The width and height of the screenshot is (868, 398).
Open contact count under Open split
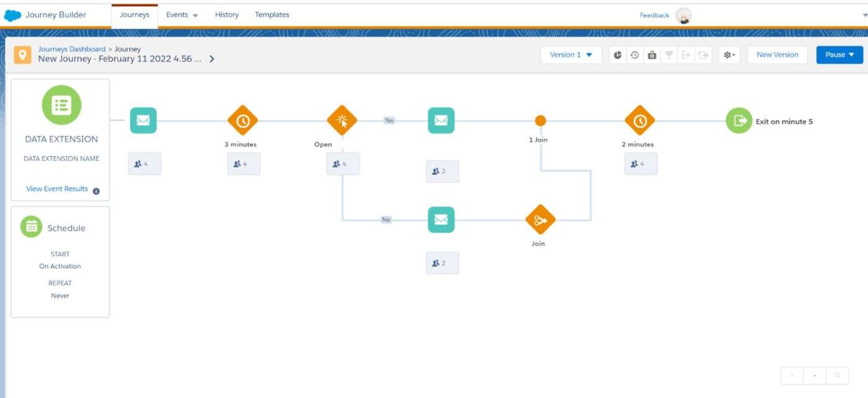pos(343,164)
